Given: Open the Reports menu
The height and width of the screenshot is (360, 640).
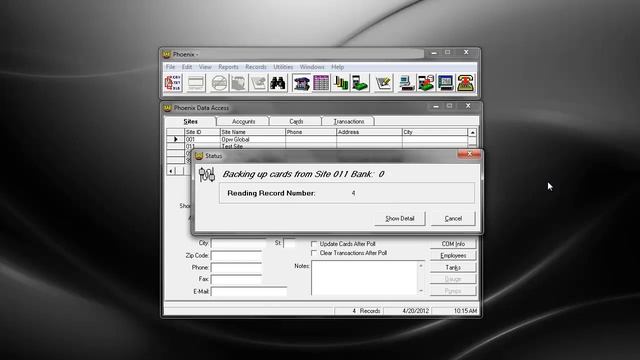Looking at the screenshot, I should [228, 67].
